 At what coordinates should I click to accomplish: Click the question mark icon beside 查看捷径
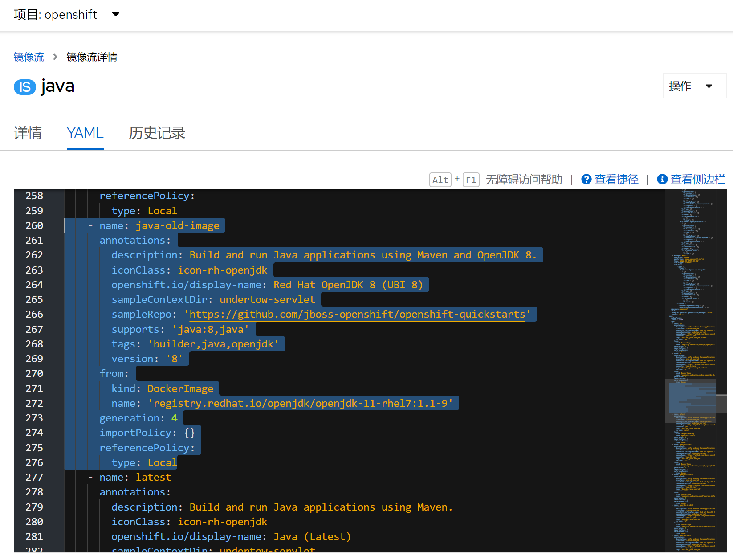click(586, 180)
